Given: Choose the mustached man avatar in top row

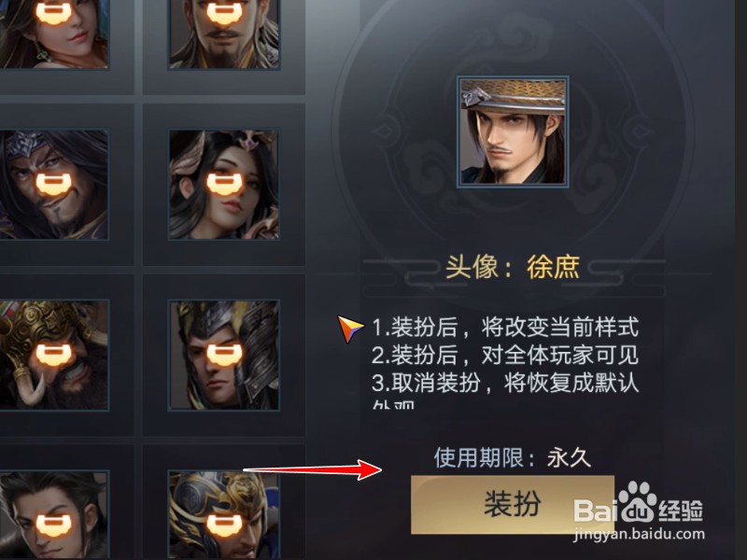Looking at the screenshot, I should tap(224, 34).
